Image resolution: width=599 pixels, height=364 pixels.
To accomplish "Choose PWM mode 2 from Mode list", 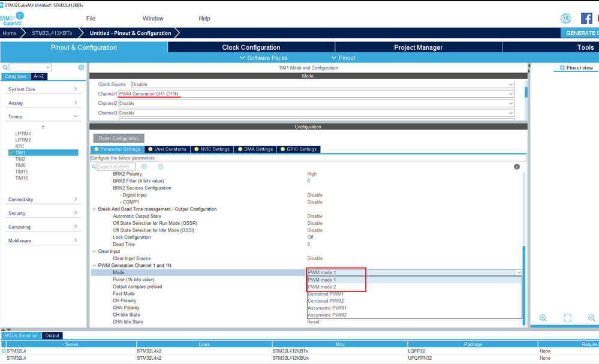I will pos(414,287).
